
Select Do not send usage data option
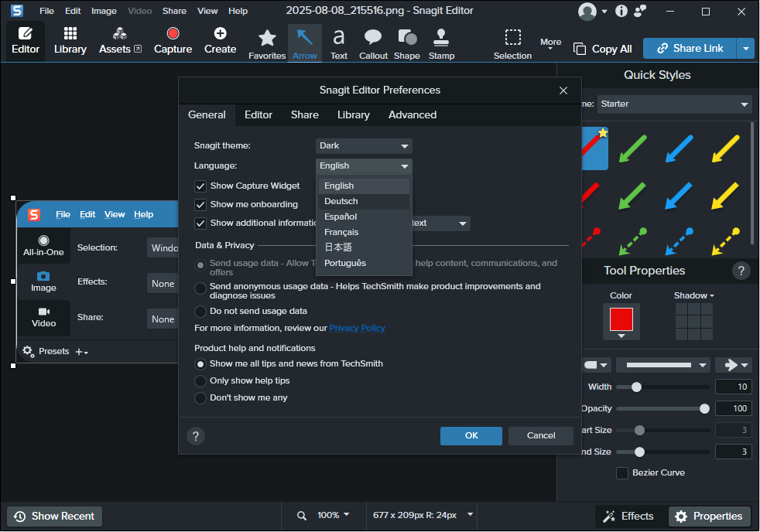click(x=200, y=312)
